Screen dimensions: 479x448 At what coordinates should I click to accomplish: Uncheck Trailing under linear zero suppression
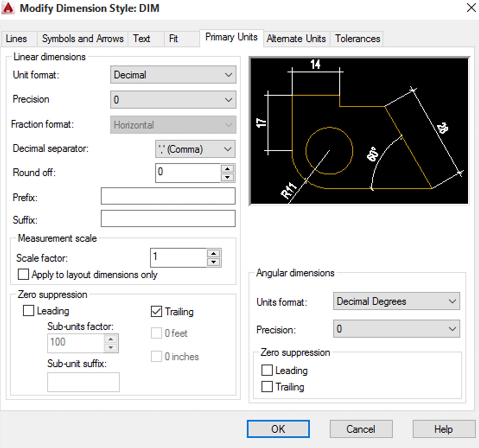pos(156,311)
